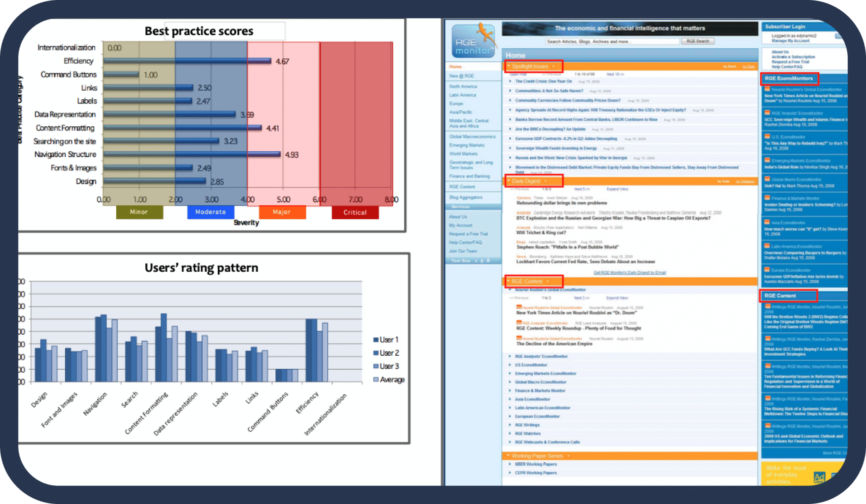Click RSS icon above 'Will the Bretton Woods 2' writing
This screenshot has height=504, width=866.
[767, 306]
